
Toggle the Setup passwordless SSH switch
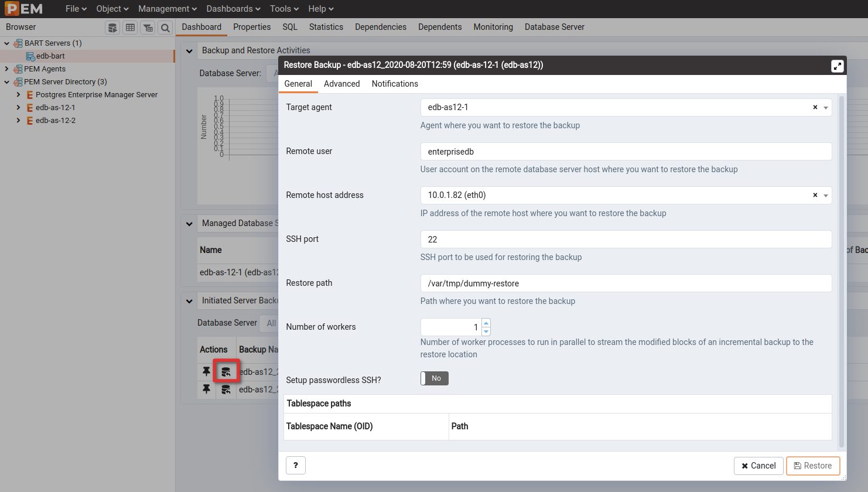(435, 378)
